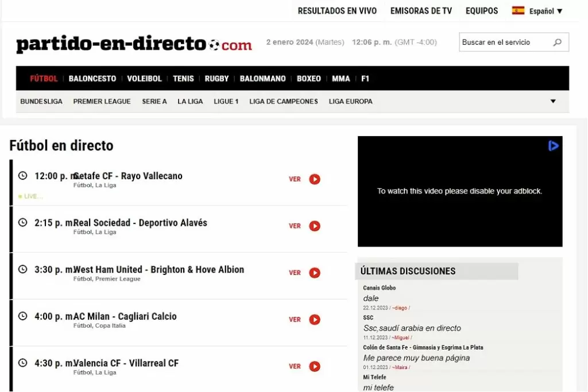Image resolution: width=588 pixels, height=392 pixels.
Task: Click the clock icon beside 4:00 p. m.
Action: [x=23, y=316]
